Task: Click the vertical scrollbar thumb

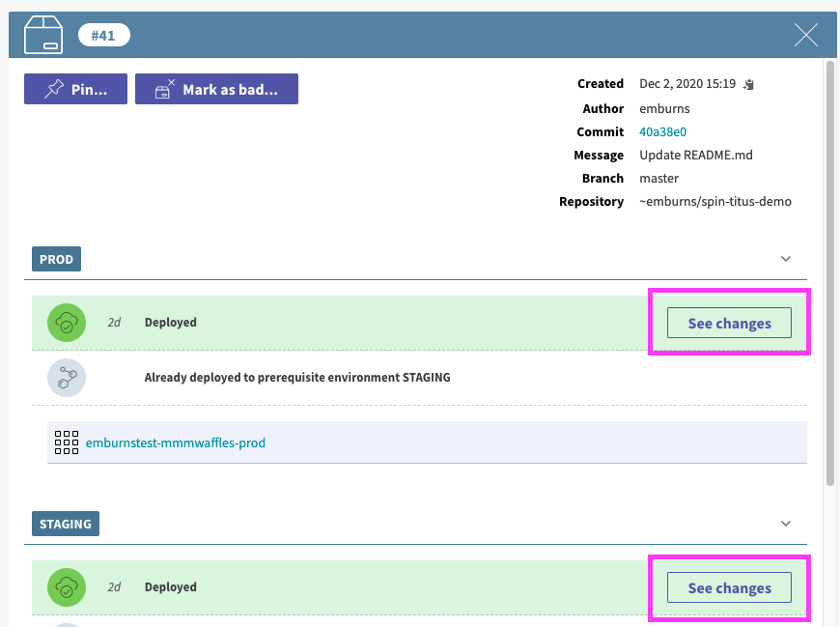Action: 830,273
